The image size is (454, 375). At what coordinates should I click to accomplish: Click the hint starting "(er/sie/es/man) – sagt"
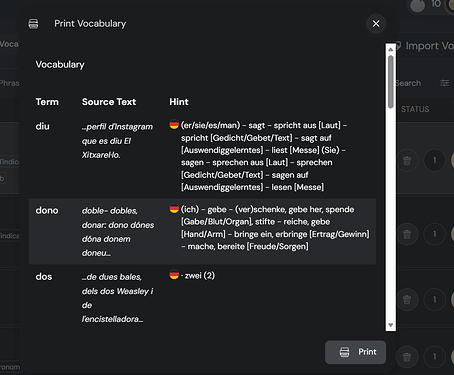[264, 156]
